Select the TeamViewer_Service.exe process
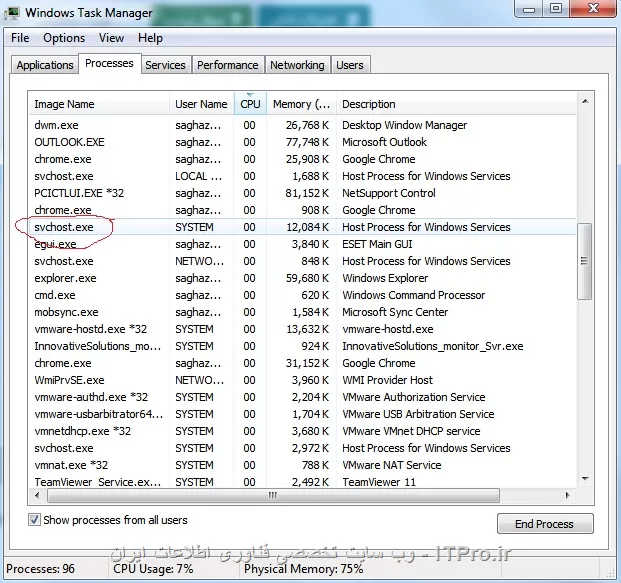 click(x=303, y=482)
